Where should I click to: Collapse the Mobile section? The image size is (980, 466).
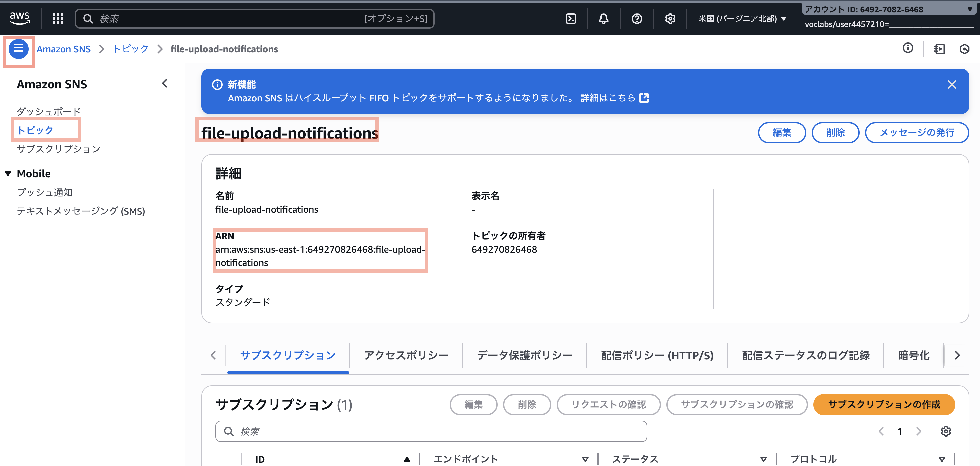pos(8,173)
